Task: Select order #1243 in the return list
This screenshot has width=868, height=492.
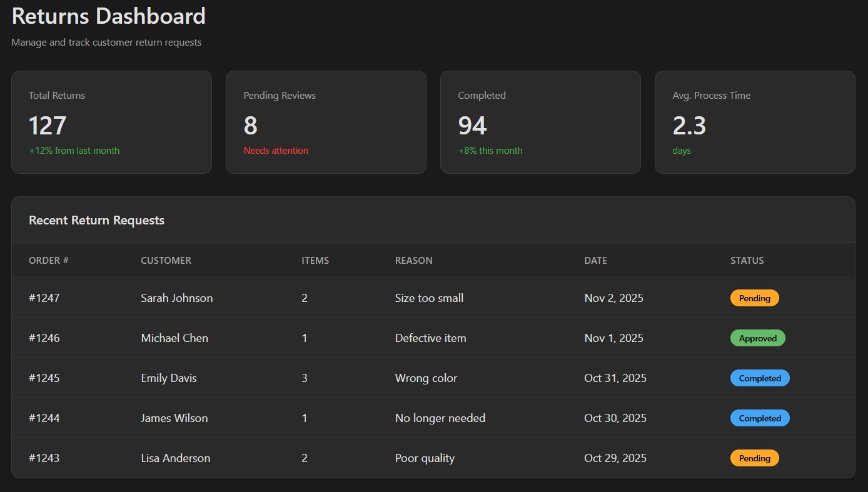Action: [x=44, y=458]
